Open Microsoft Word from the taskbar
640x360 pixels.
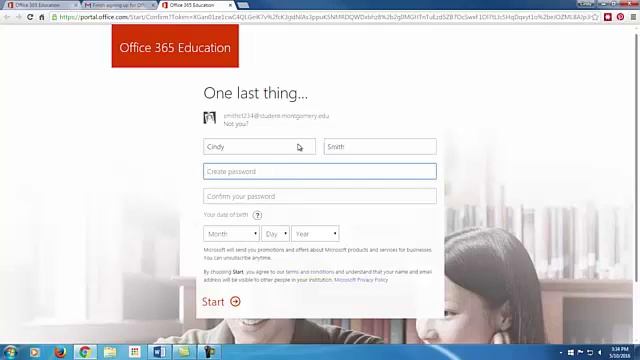tap(159, 352)
